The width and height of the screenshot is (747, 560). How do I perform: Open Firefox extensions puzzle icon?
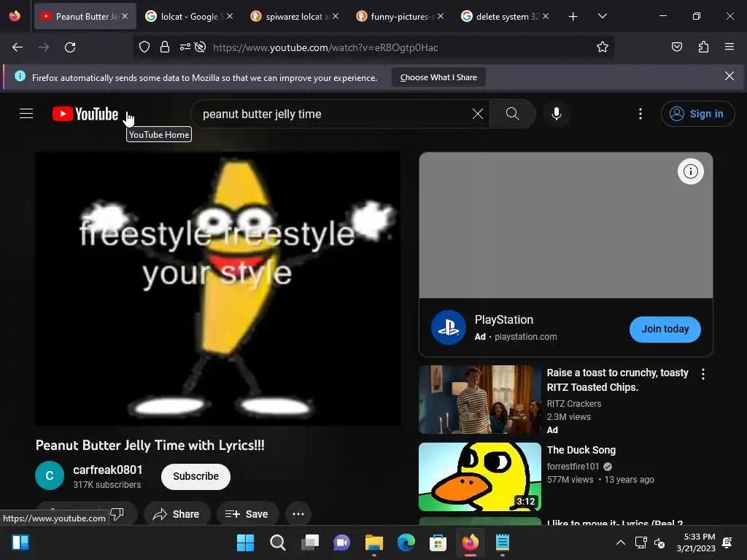tap(703, 47)
